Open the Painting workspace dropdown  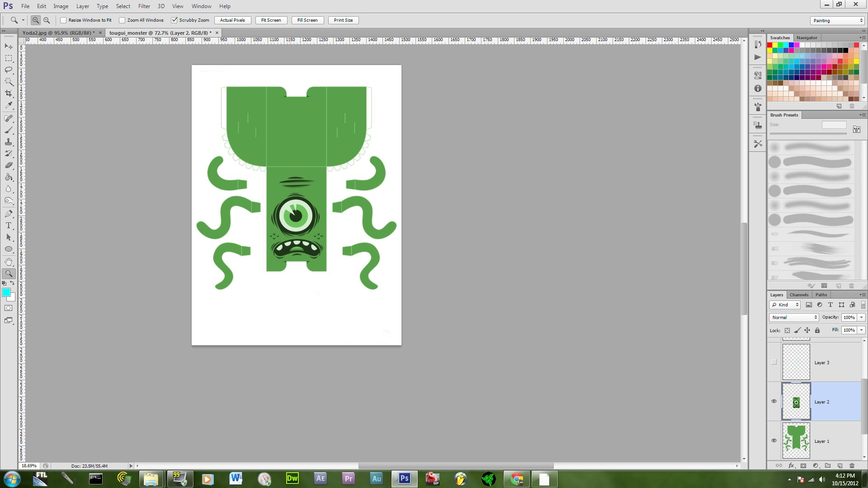coord(838,20)
